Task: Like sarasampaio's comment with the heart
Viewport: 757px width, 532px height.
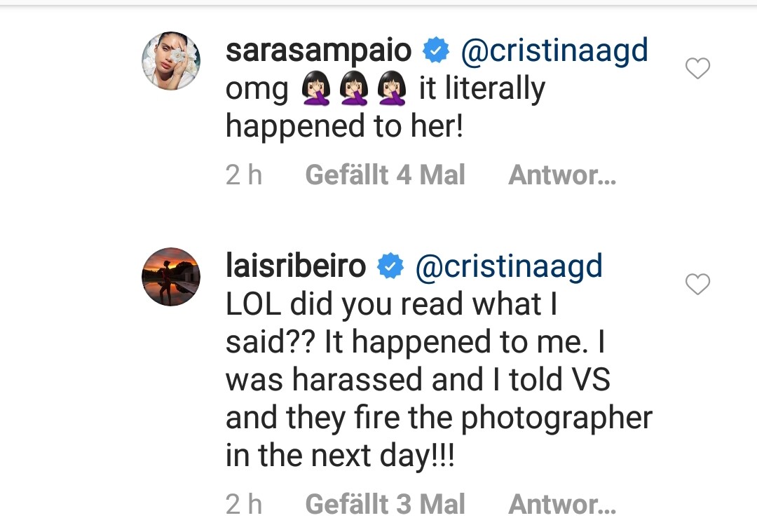Action: [697, 69]
